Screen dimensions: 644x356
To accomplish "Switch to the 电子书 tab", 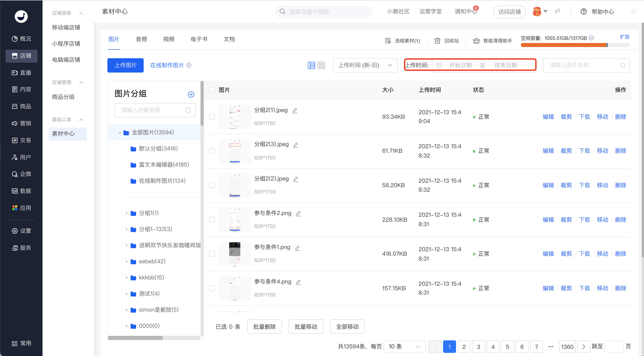I will point(199,39).
